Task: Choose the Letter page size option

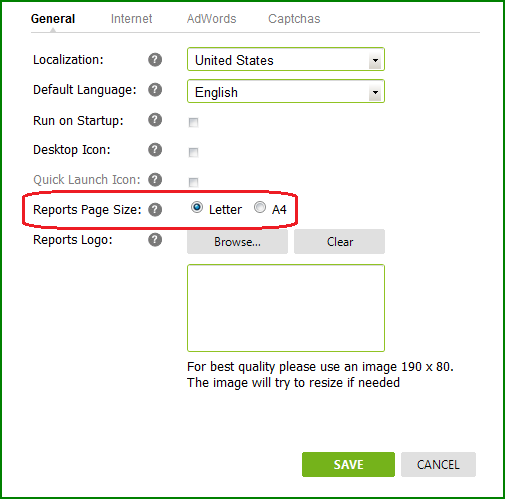Action: pos(197,207)
